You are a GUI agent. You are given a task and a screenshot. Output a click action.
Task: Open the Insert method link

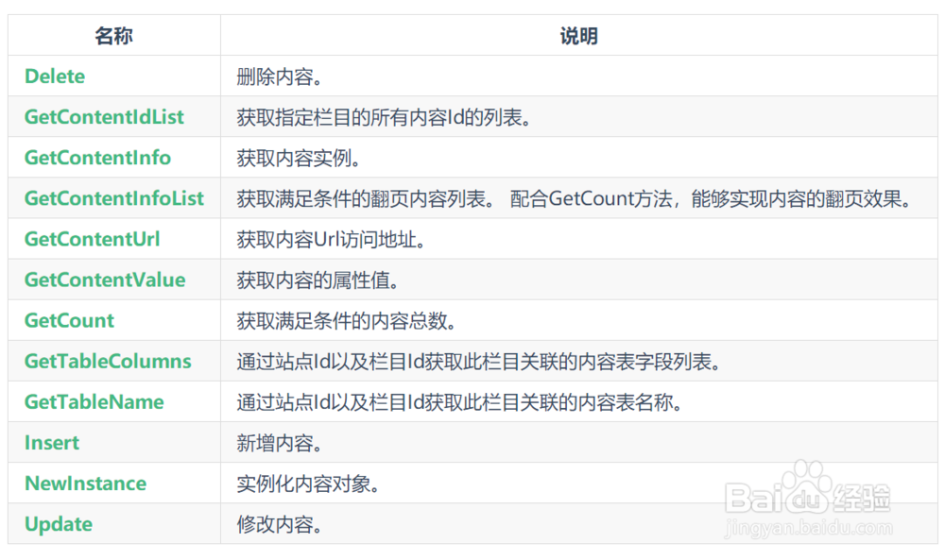(52, 443)
